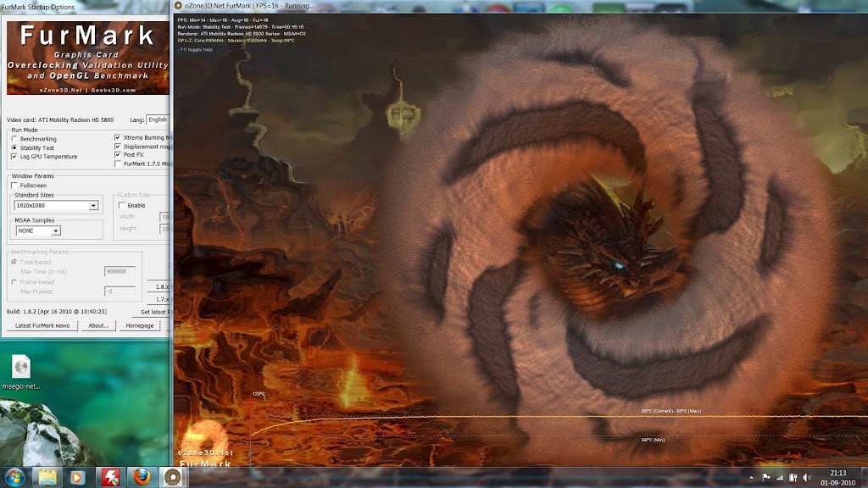Screen dimensions: 868x488
Task: Toggle the Post FX checkbox
Action: tap(117, 155)
